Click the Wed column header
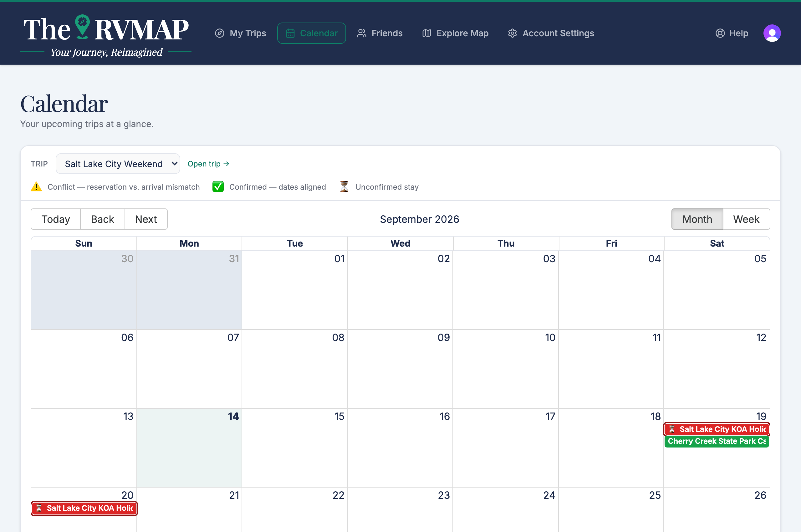Screen dimensions: 801x532 [x=400, y=243]
